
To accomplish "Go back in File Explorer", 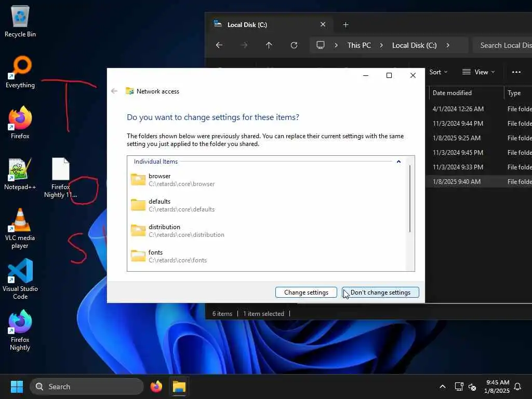I will [x=219, y=45].
